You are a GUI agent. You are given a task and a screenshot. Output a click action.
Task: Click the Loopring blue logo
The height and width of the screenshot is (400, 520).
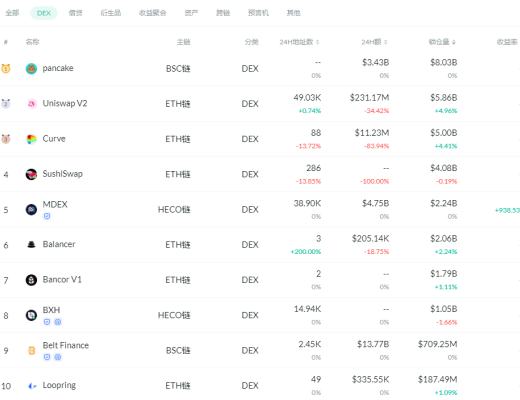[31, 386]
